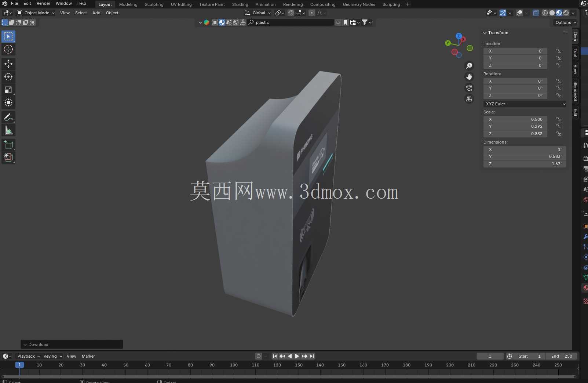Click the Scale X value field 0.500
The image size is (588, 383).
tap(515, 119)
